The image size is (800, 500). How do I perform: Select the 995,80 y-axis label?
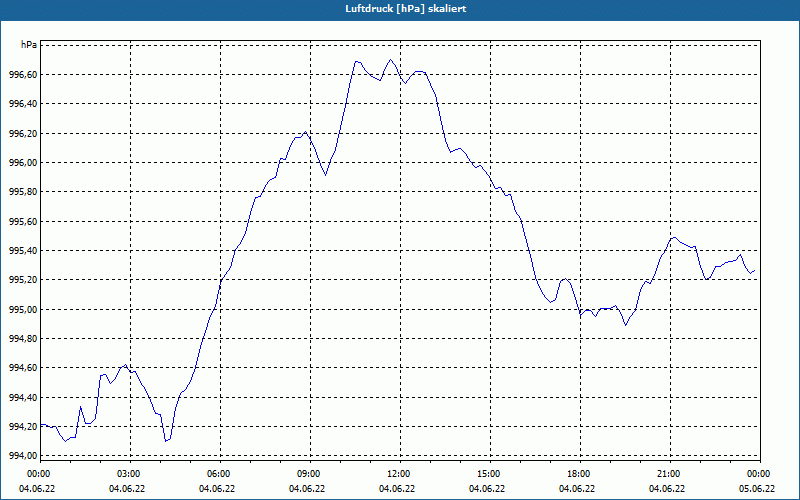(x=23, y=192)
